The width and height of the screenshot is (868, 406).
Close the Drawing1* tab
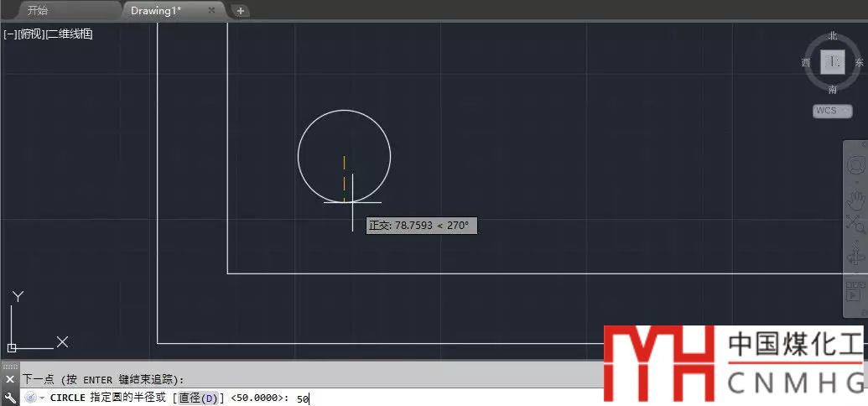point(211,11)
